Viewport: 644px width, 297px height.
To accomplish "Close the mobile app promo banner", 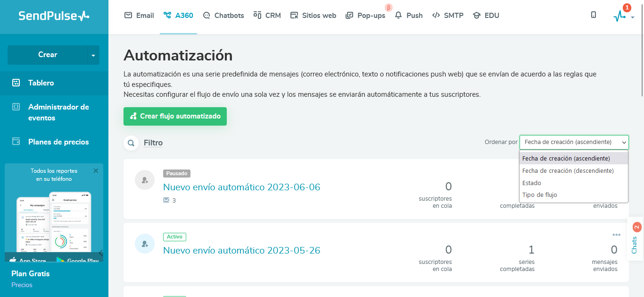I will click(x=96, y=171).
